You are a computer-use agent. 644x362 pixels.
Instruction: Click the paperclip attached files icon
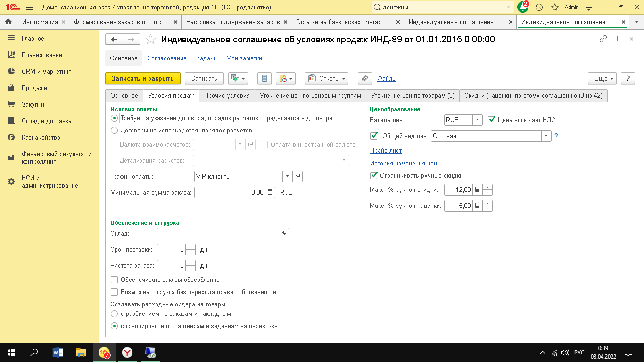click(x=364, y=78)
